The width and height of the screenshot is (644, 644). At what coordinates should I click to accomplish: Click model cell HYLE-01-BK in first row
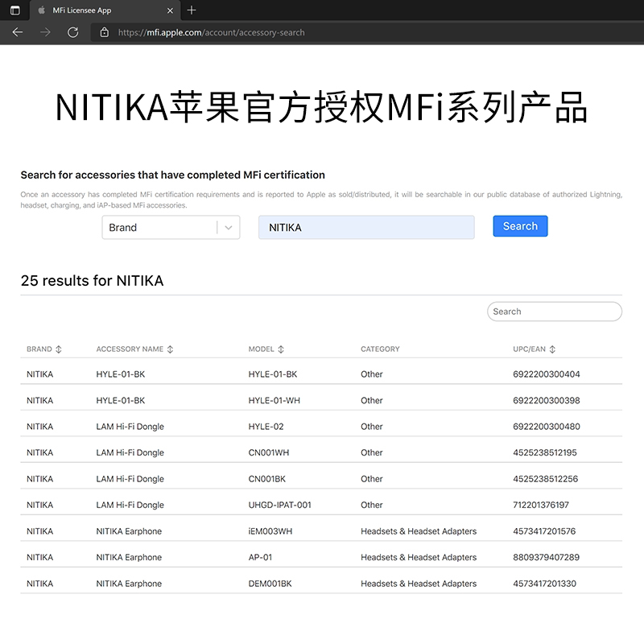click(x=273, y=374)
